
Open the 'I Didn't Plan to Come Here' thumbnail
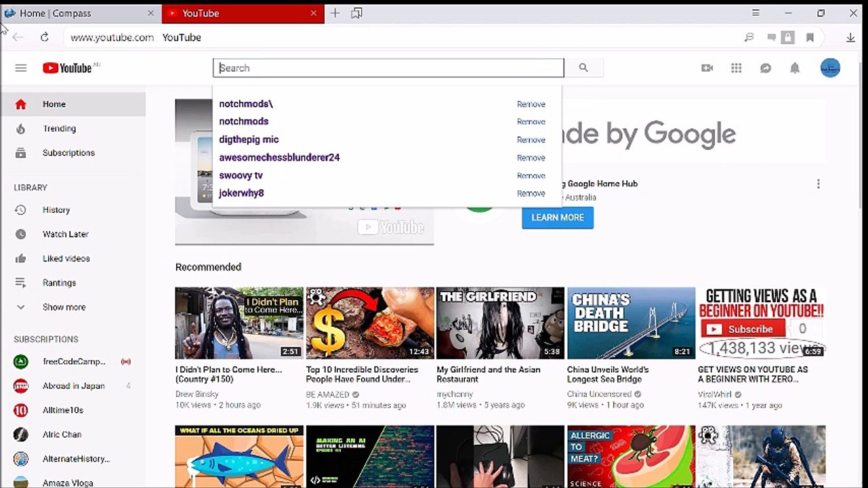click(x=239, y=323)
